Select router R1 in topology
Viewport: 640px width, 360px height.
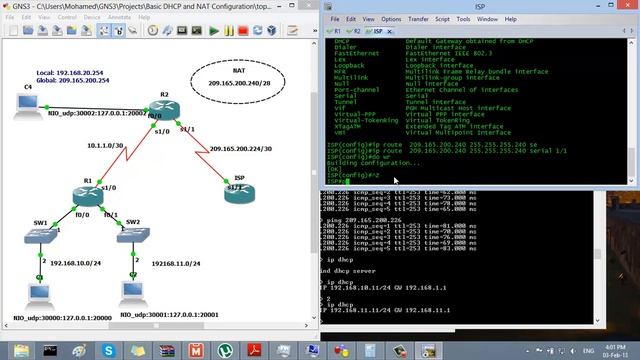(88, 196)
